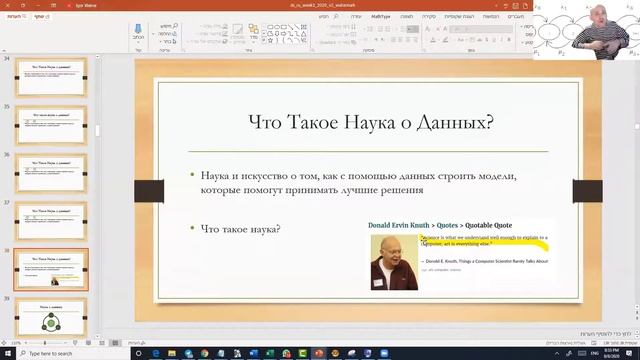640x360 pixels.
Task: Toggle the Notes (הערות) button in status bar
Action: pyautogui.click(x=137, y=343)
